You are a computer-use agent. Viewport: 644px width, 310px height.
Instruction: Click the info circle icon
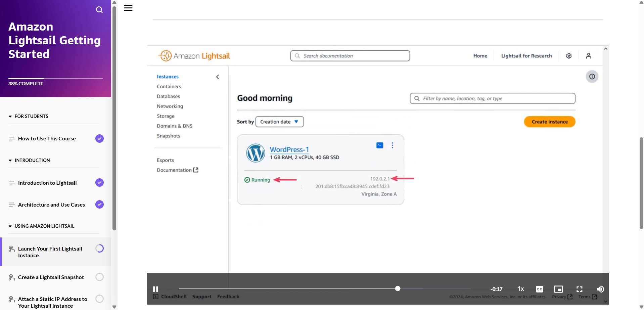(x=592, y=77)
